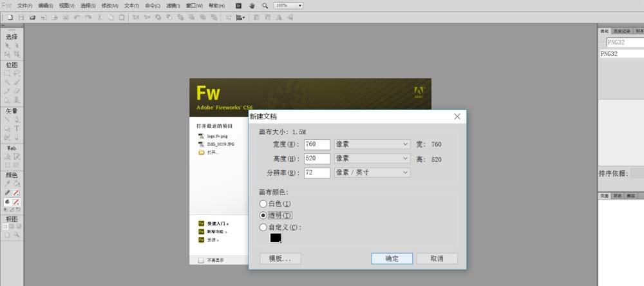Open the 100% zoom level dropdown
This screenshot has height=286, width=644.
pyautogui.click(x=300, y=6)
